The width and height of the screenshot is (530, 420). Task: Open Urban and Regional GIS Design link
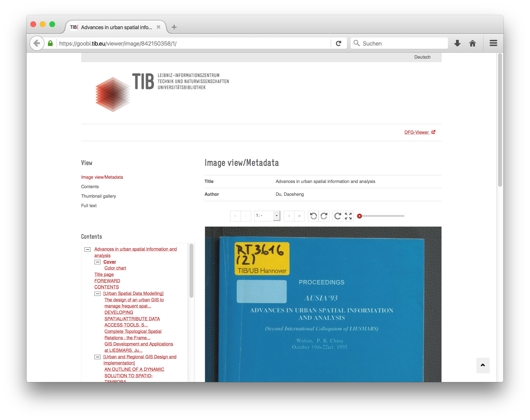140,360
